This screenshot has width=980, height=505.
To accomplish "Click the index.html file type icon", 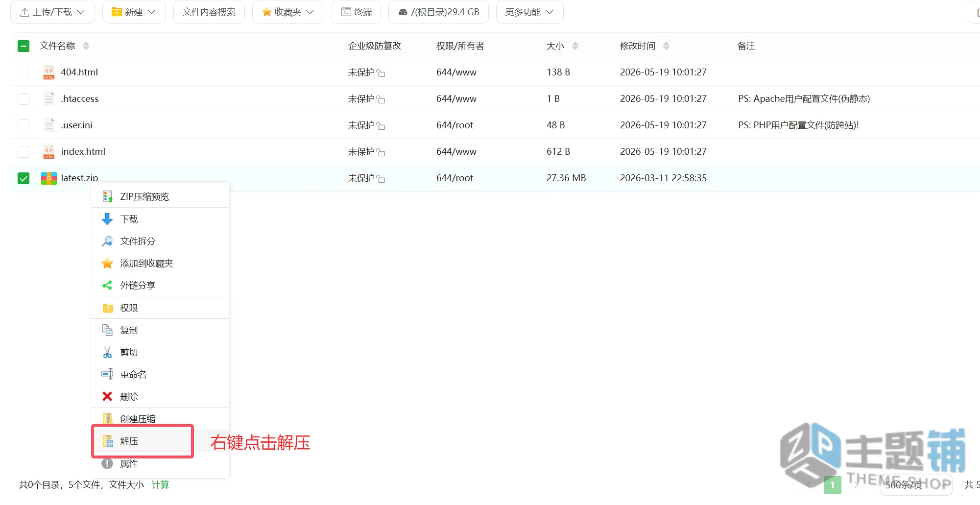I will pyautogui.click(x=49, y=151).
